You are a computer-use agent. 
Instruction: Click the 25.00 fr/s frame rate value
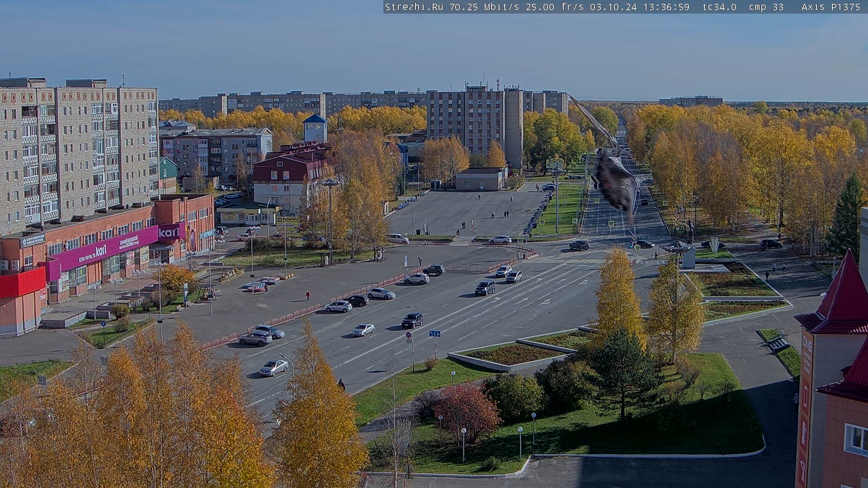point(555,7)
